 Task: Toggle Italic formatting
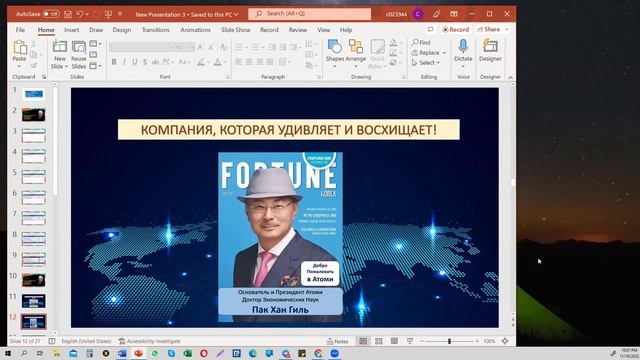[x=124, y=62]
